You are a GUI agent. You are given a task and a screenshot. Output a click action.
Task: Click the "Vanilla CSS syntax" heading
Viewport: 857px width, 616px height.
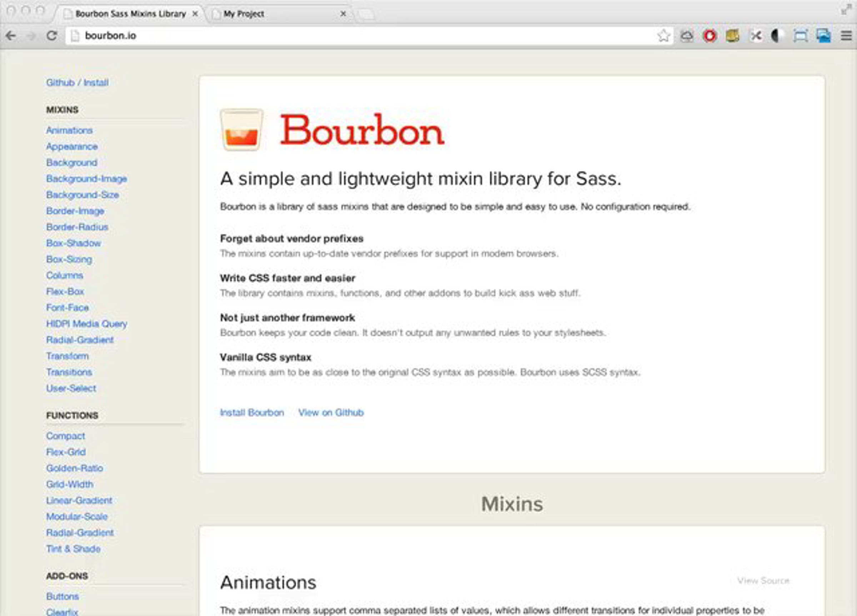266,357
